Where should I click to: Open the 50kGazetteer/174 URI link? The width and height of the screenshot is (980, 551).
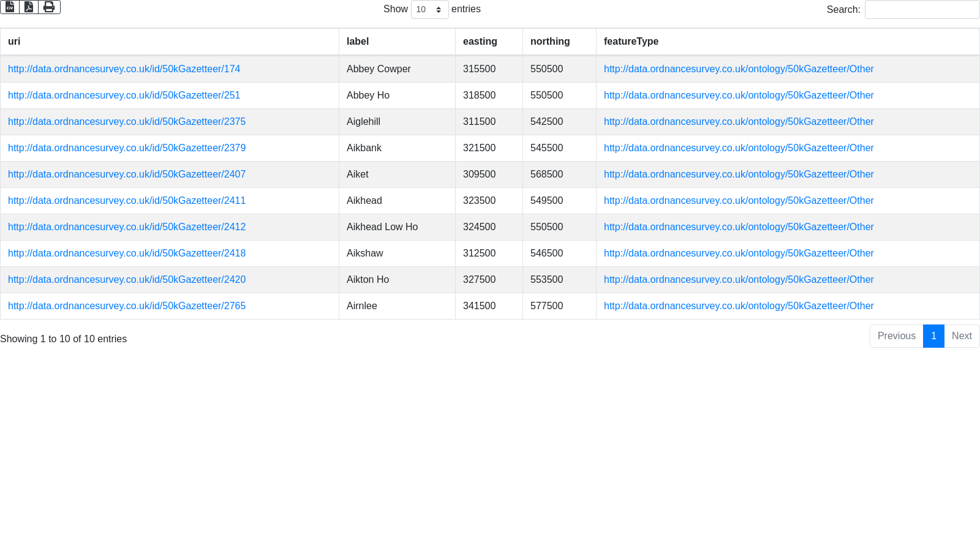point(124,69)
